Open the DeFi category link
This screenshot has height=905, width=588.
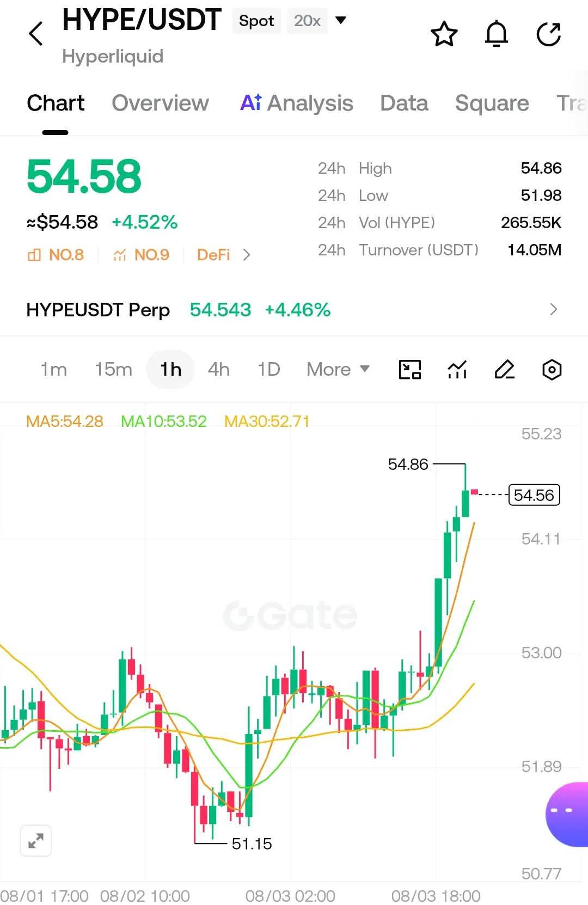(213, 255)
